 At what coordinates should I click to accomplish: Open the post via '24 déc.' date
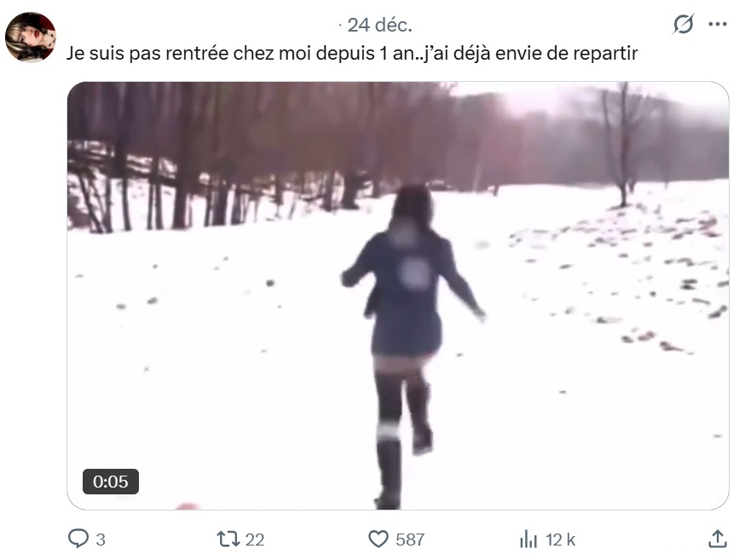379,26
